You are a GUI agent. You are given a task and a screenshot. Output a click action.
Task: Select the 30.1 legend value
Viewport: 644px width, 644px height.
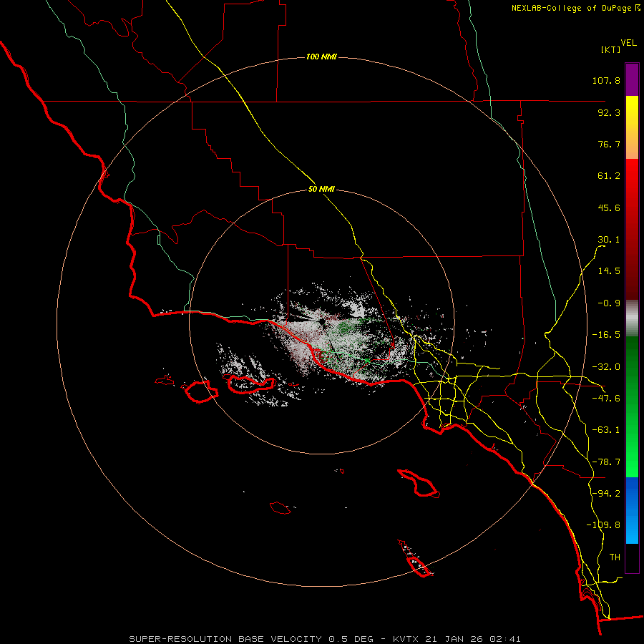[x=609, y=240]
